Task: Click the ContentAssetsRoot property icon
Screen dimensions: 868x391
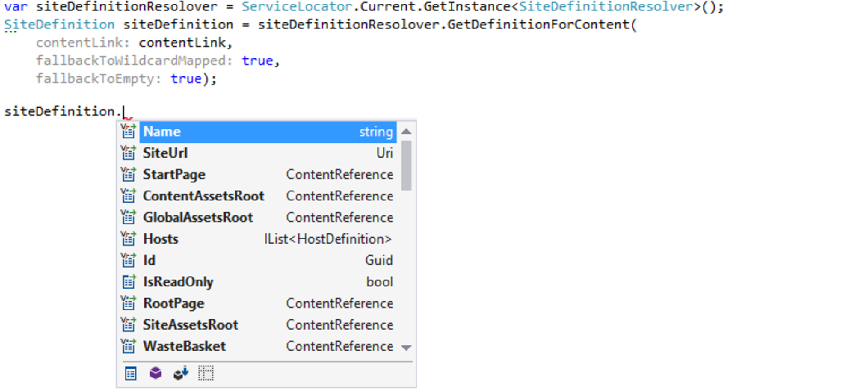Action: click(x=128, y=195)
